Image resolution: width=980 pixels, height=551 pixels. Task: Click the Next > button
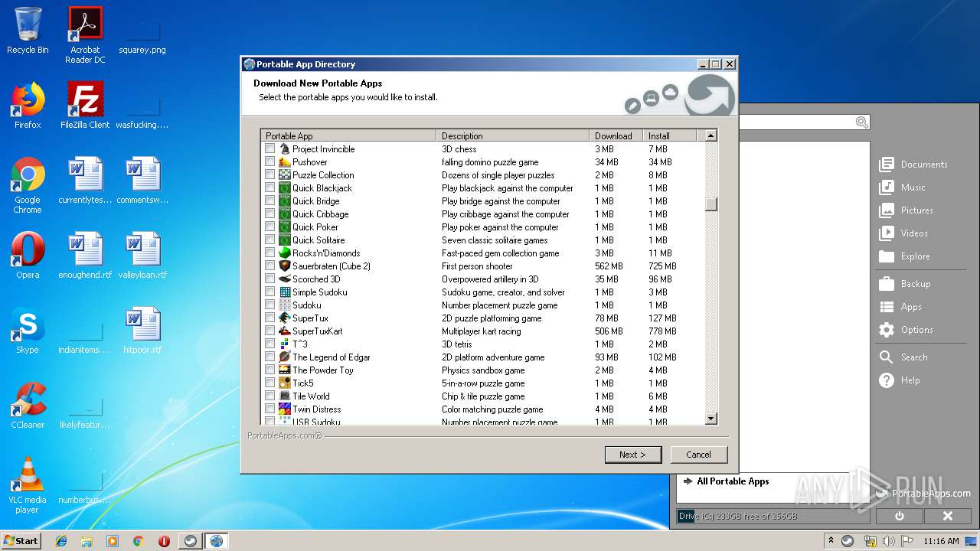coord(632,455)
